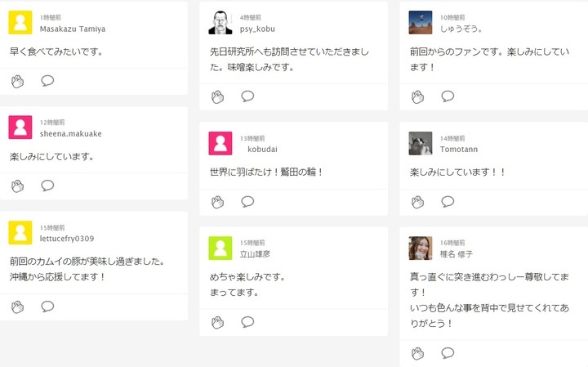The height and width of the screenshot is (367, 588).
Task: Open reply bubble on psy_kobu's comment
Action: (247, 96)
